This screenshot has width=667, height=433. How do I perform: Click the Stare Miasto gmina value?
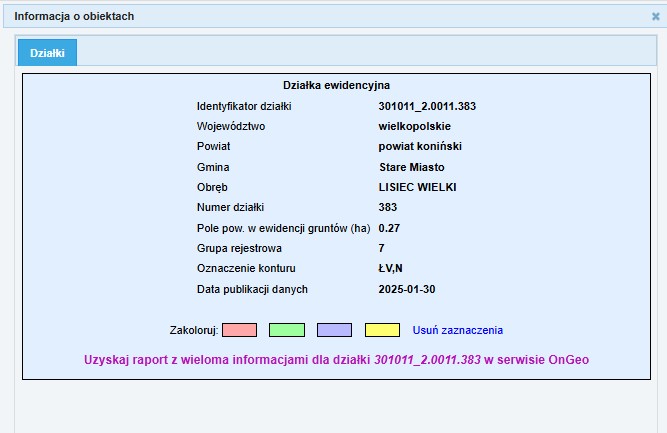point(412,167)
